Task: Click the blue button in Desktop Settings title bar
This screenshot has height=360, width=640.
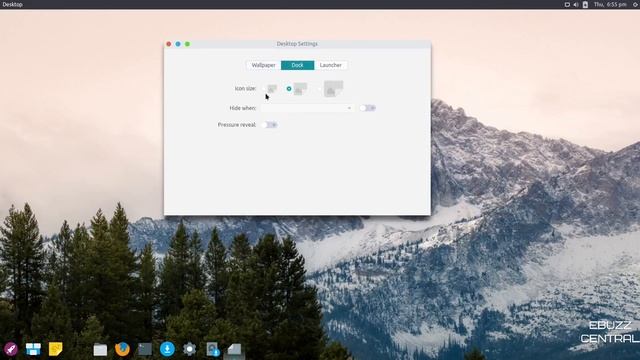Action: tap(178, 44)
